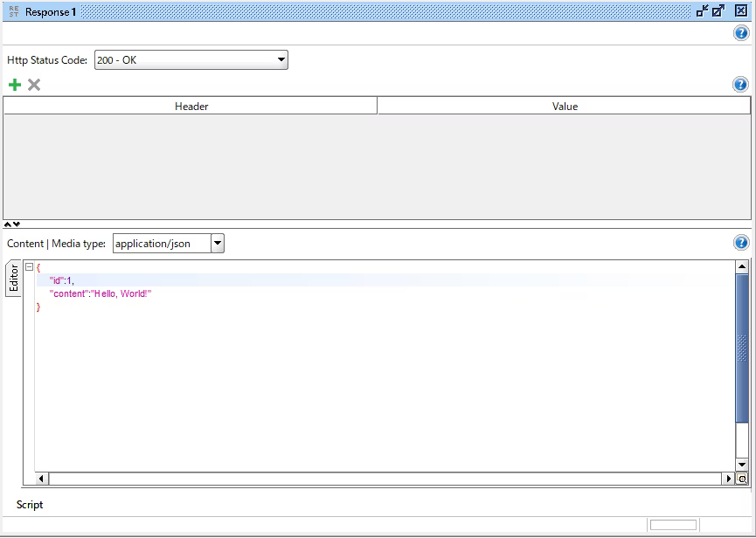Image resolution: width=756 pixels, height=538 pixels.
Task: Click the Header column heading
Action: click(191, 107)
